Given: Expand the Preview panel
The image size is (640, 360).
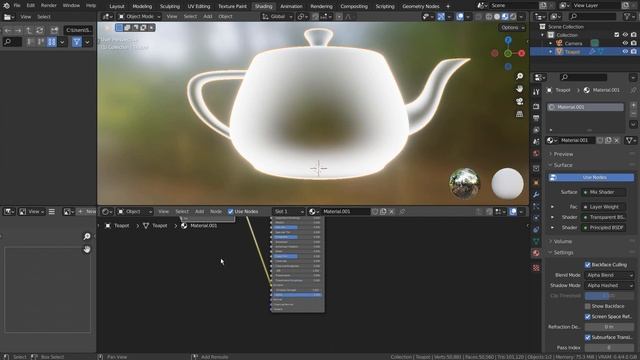Looking at the screenshot, I should tap(563, 154).
